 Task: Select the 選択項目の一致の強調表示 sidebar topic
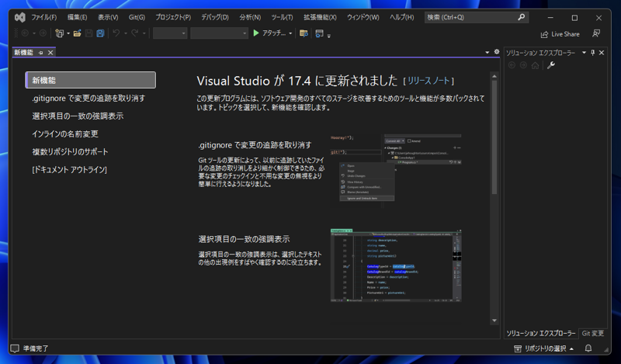coord(78,116)
